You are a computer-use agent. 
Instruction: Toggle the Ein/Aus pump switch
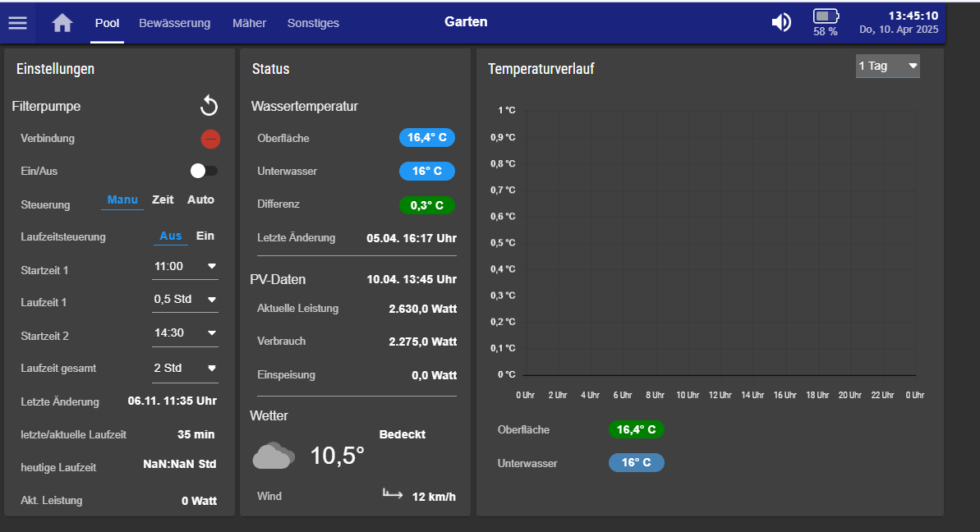tap(204, 171)
